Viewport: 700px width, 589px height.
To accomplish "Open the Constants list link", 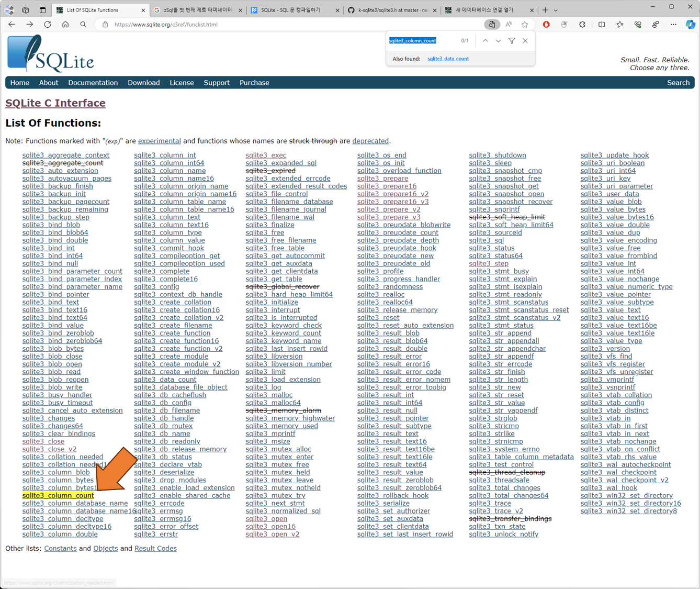I will [60, 548].
